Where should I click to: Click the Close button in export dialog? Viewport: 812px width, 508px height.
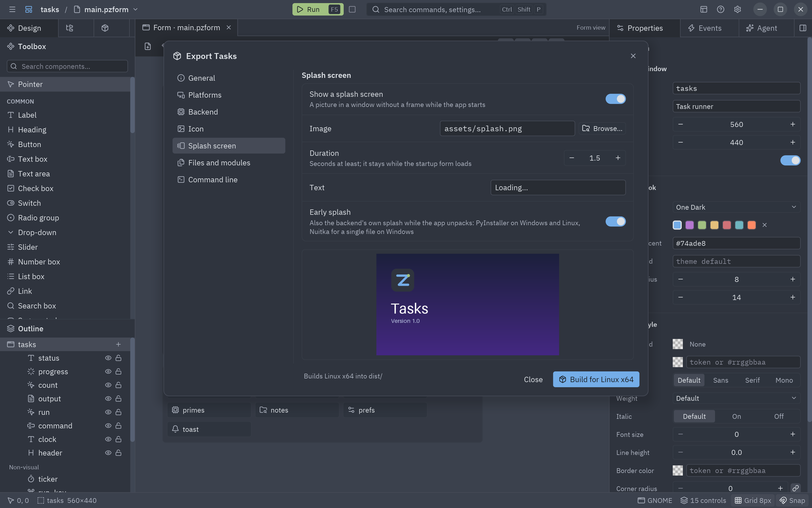click(x=533, y=379)
